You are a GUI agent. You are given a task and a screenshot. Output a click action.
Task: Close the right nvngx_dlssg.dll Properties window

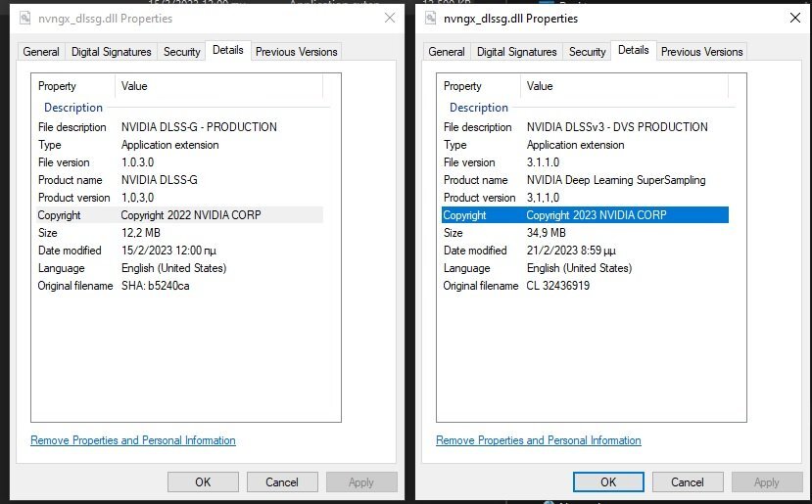coord(795,19)
